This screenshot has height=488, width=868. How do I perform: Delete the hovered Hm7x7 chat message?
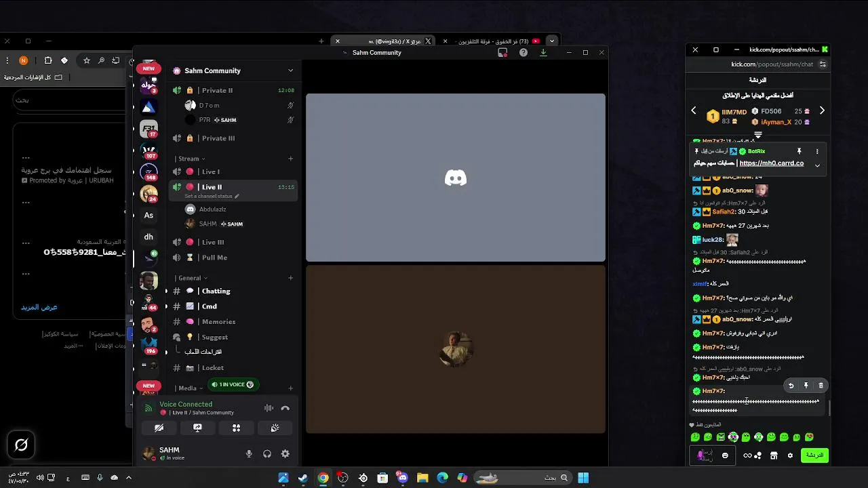point(821,386)
